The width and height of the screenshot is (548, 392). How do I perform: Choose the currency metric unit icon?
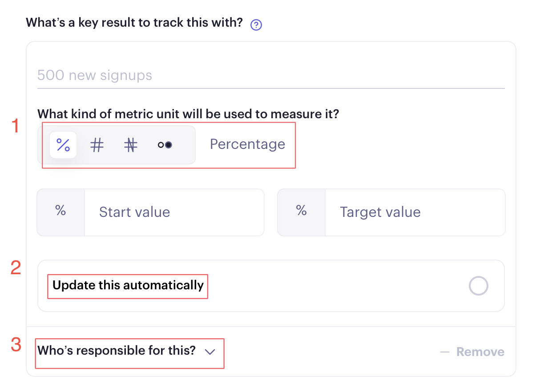[130, 145]
